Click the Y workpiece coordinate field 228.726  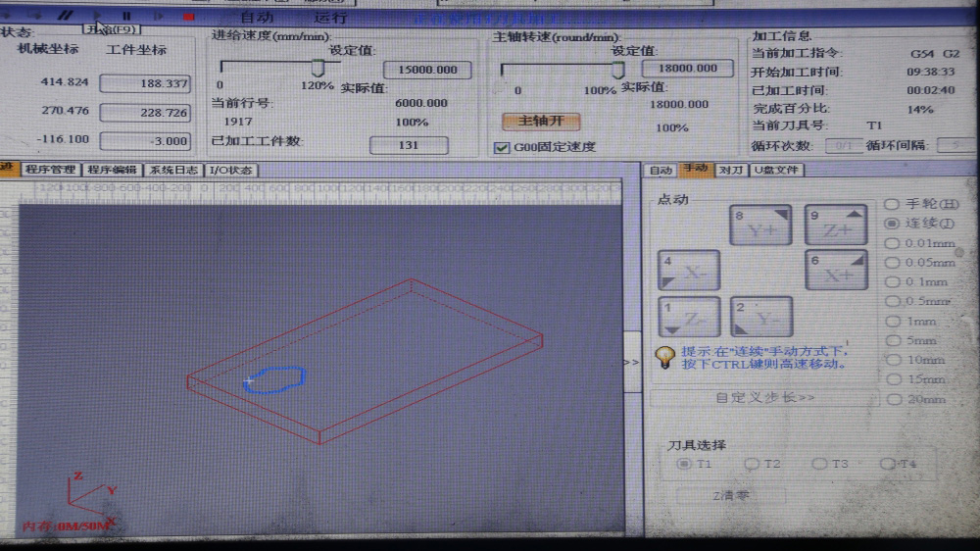point(145,113)
